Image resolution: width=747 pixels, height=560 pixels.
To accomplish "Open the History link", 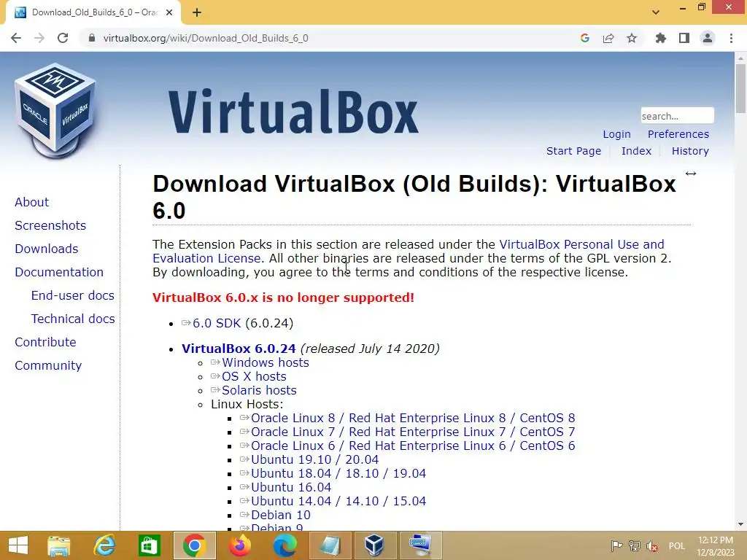I will [690, 151].
